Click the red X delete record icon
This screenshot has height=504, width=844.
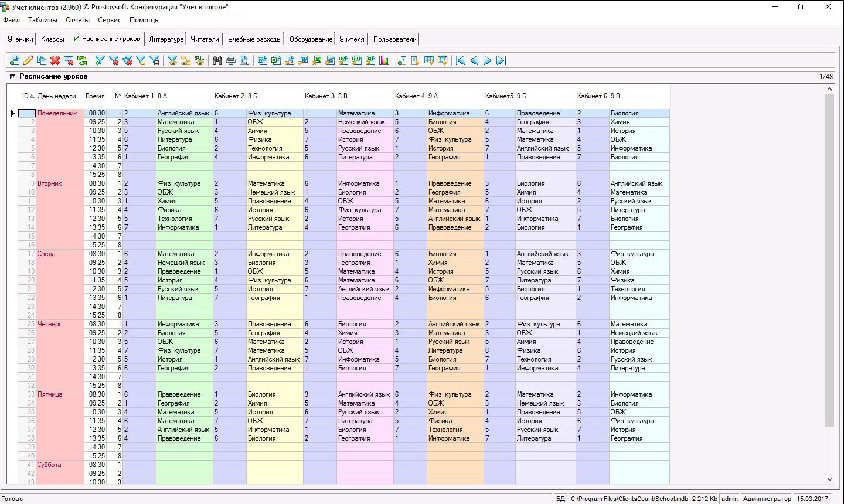coord(55,60)
